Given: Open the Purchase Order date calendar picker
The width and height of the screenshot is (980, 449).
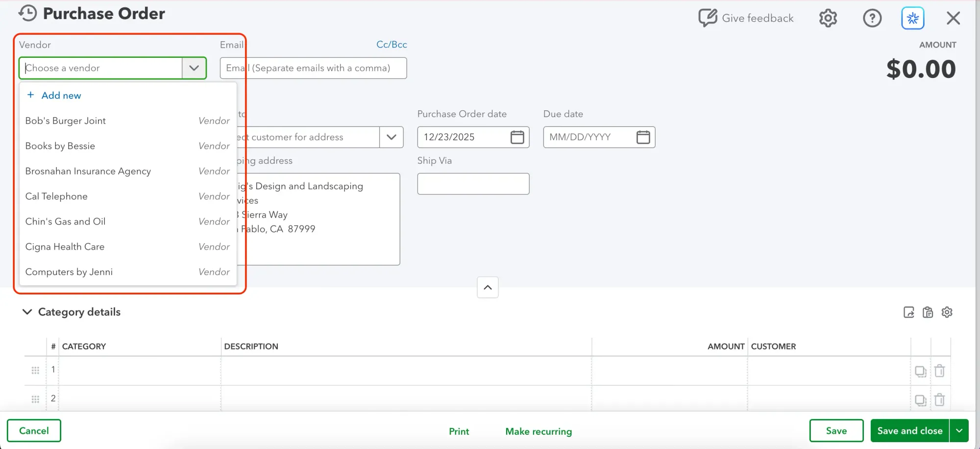Looking at the screenshot, I should point(517,137).
